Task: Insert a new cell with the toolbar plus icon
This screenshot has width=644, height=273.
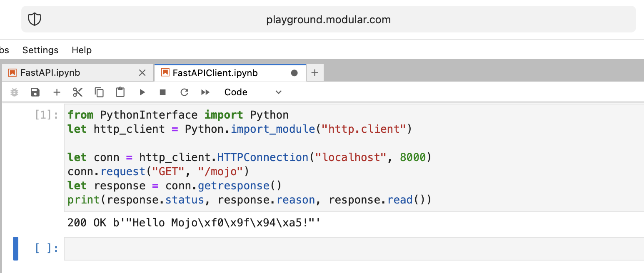Action: point(57,92)
